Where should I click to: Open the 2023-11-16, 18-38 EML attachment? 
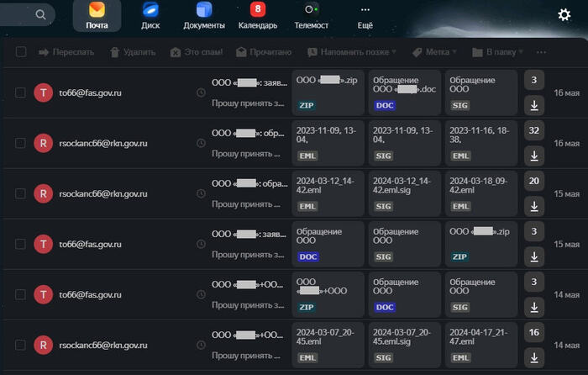tap(481, 143)
